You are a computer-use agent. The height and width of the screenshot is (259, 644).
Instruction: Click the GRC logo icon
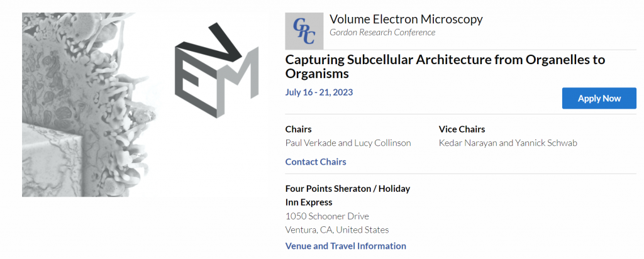coord(304,31)
